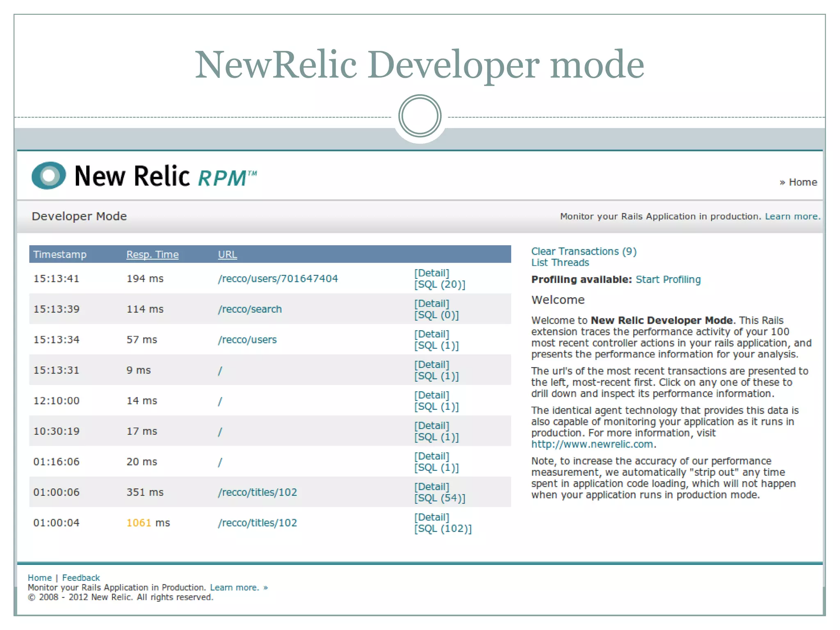Click Start Profiling link

click(x=668, y=279)
